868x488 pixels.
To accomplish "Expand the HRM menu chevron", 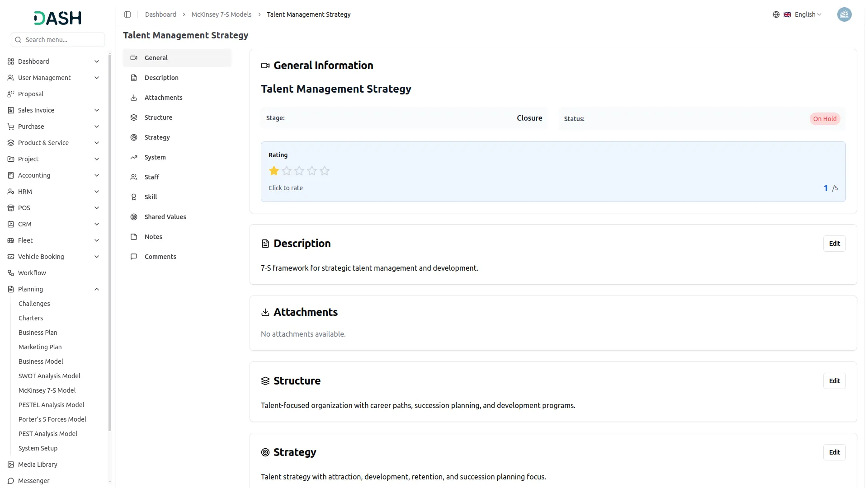I will point(97,192).
